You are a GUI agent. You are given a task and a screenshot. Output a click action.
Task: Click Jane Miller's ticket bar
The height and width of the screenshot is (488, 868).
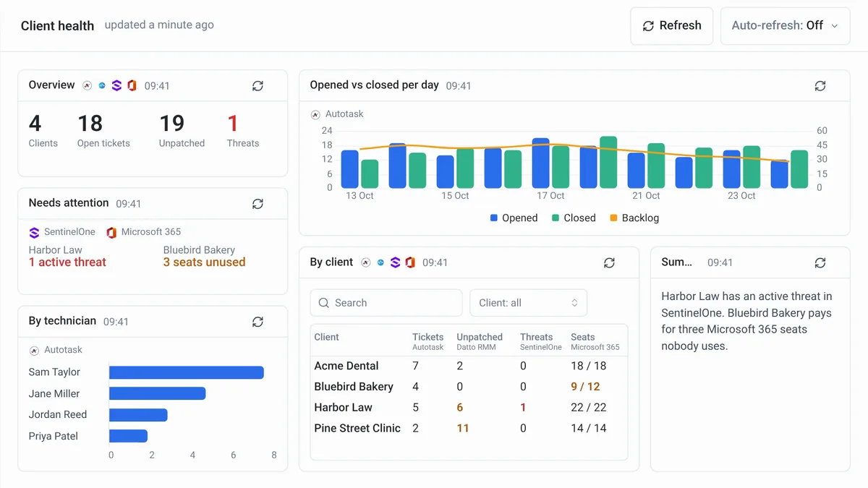pyautogui.click(x=158, y=393)
